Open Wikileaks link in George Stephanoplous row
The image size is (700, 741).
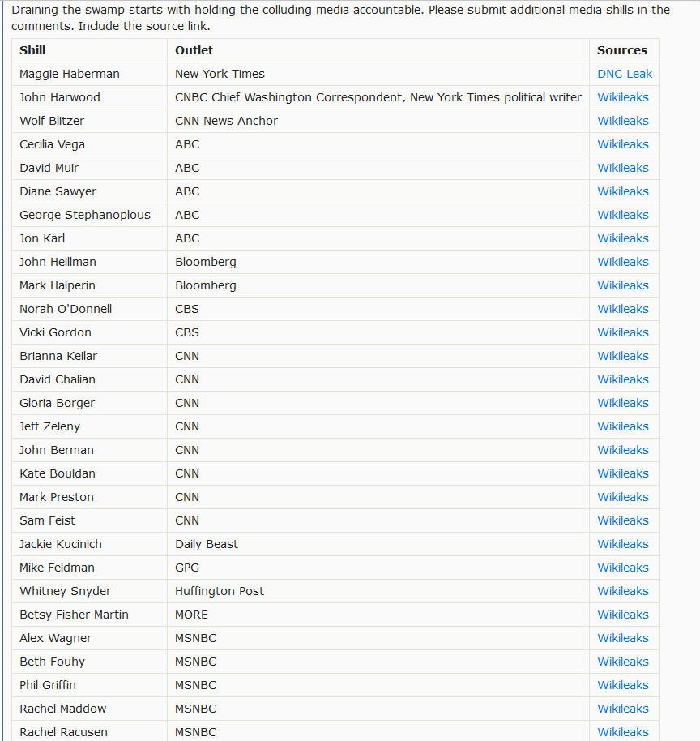[622, 215]
